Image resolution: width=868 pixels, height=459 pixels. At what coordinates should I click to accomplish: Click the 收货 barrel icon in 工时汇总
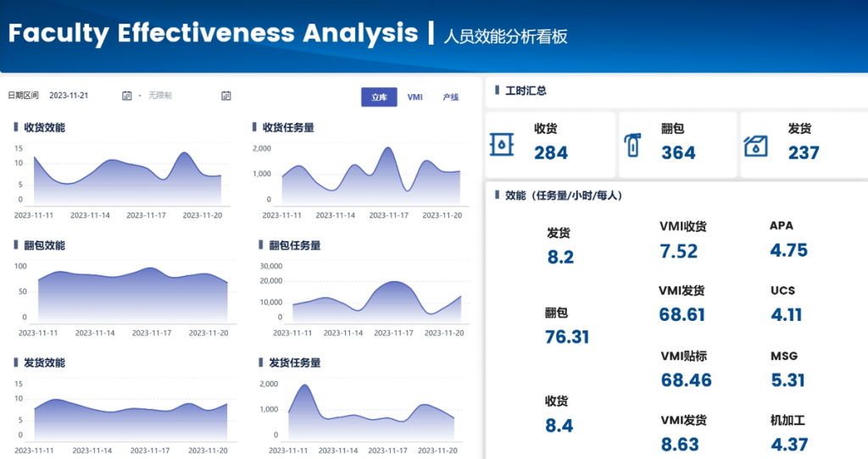[502, 145]
